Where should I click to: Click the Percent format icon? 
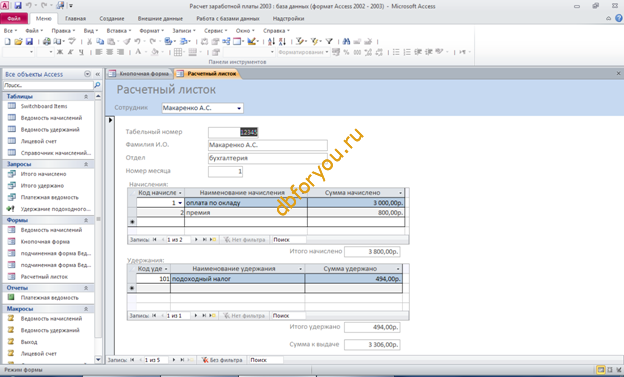346,52
